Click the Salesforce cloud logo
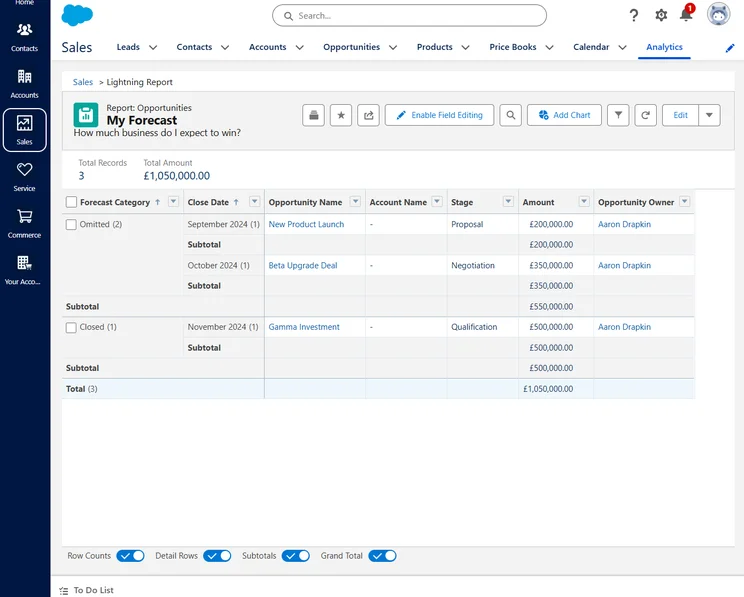 [77, 16]
